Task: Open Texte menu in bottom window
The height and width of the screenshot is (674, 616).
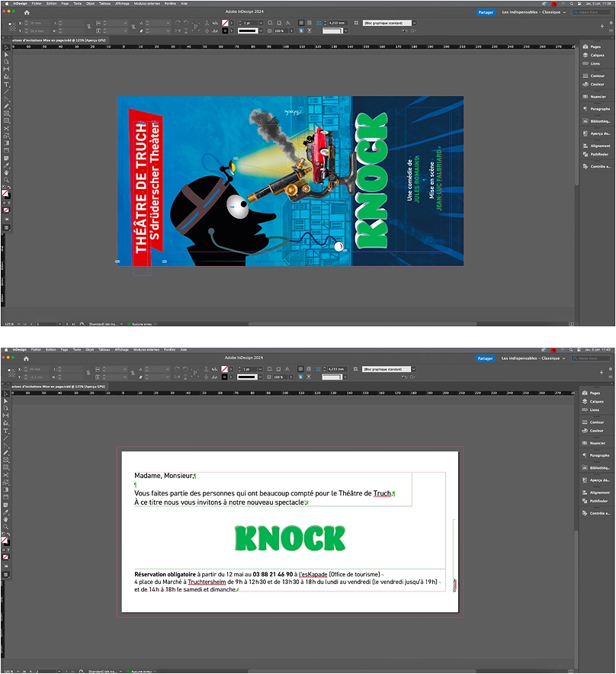Action: pos(77,350)
